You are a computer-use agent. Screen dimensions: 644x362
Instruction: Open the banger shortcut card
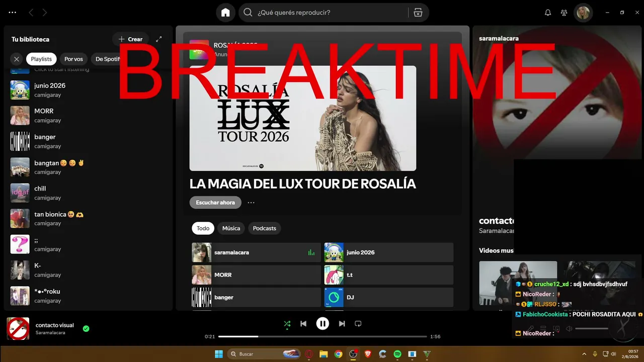coord(256,298)
